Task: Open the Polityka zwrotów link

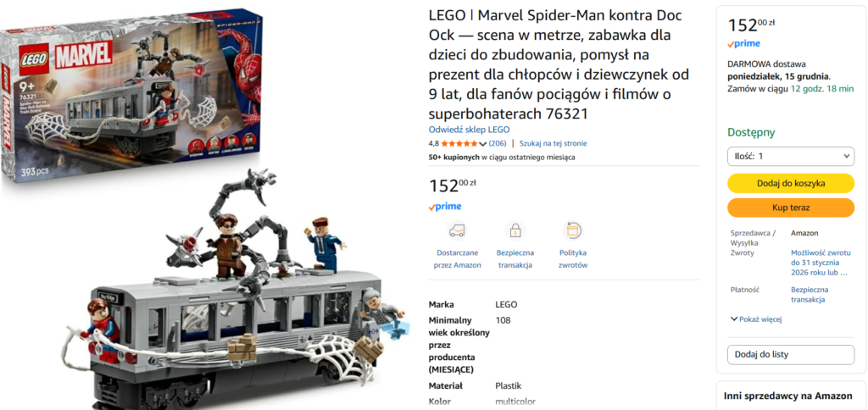Action: 573,259
